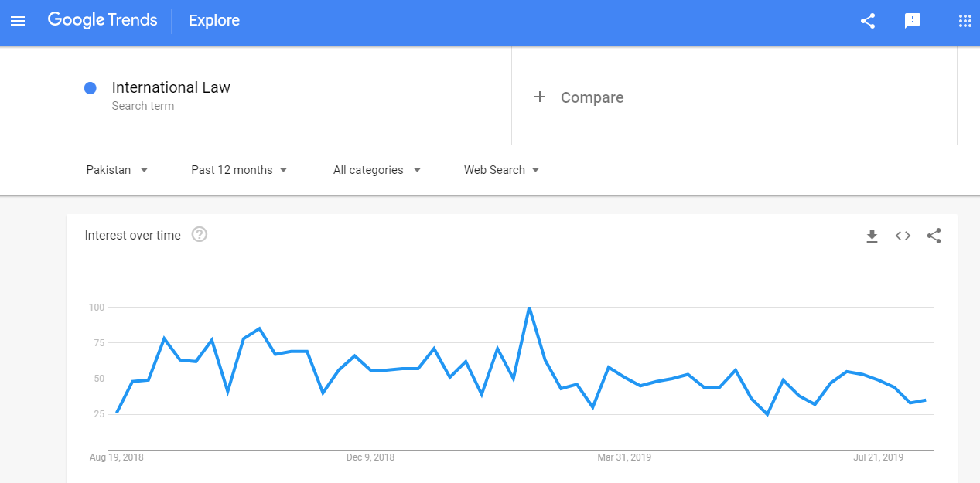
Task: Click the peak point of the chart line
Action: coord(529,308)
